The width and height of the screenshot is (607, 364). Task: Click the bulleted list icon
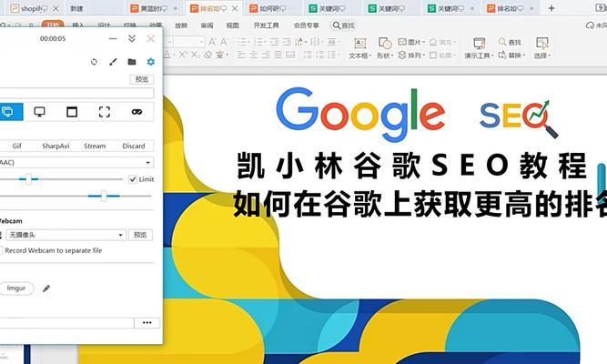tap(242, 42)
